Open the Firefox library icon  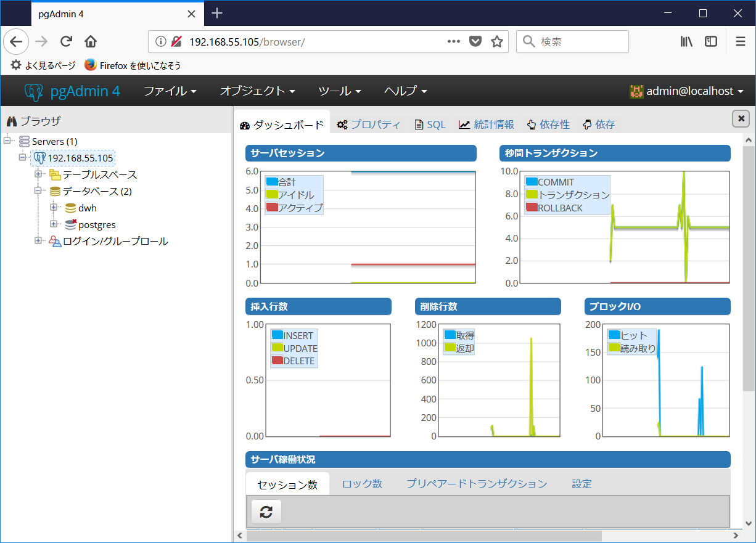pyautogui.click(x=686, y=41)
